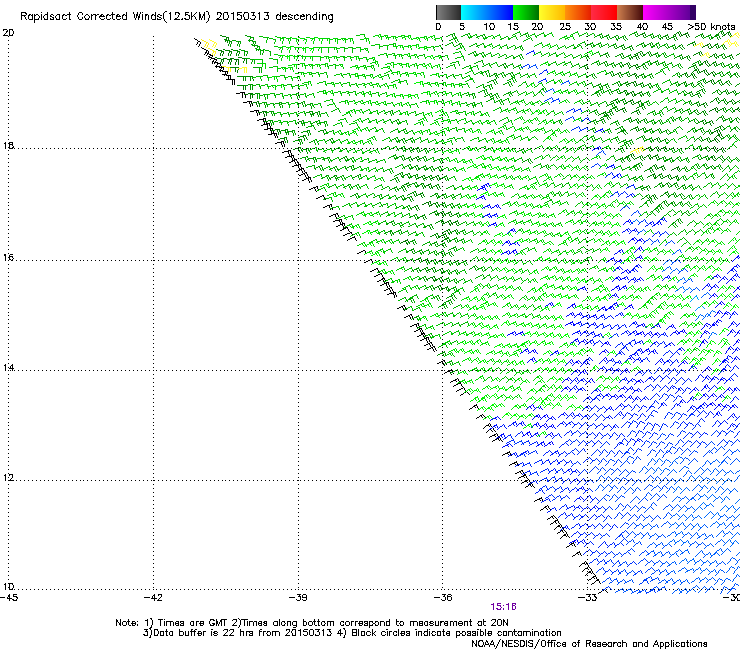740x650 pixels.
Task: Click the note line about GMT times
Action: tap(312, 623)
